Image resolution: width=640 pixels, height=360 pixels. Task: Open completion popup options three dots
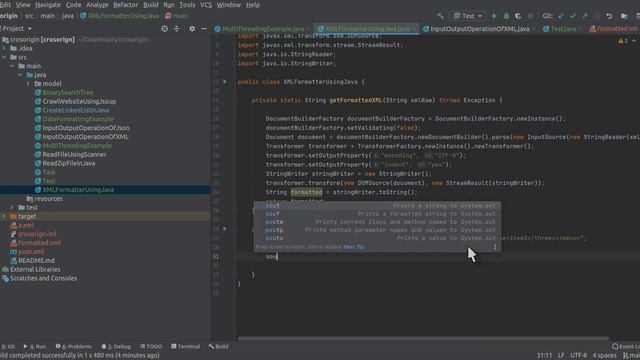tap(495, 247)
